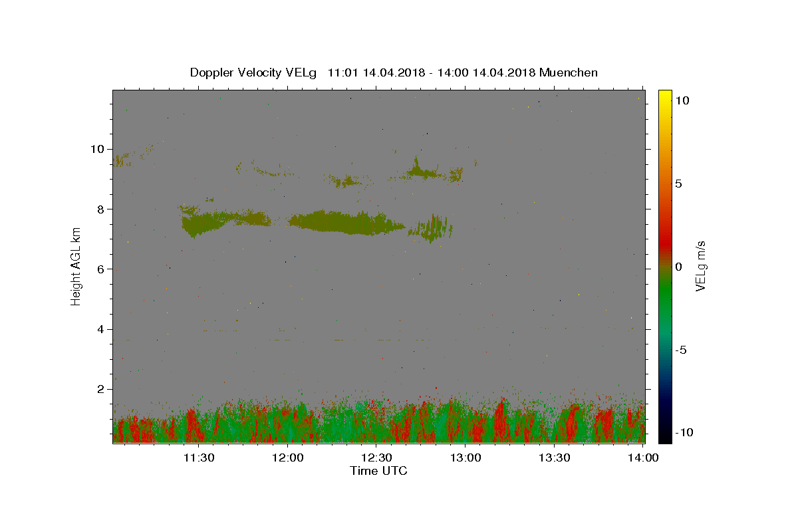Click the "Muenchen" station name in title
The width and height of the screenshot is (798, 532).
[569, 72]
